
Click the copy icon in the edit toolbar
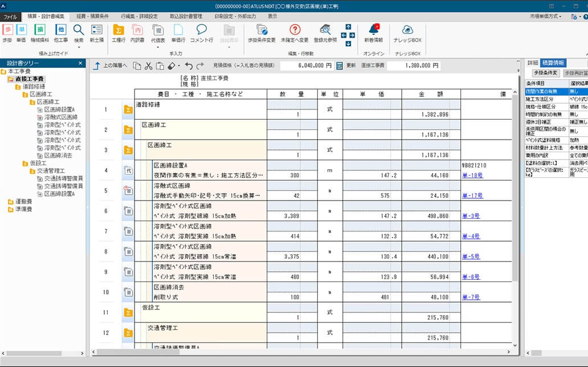tap(137, 66)
